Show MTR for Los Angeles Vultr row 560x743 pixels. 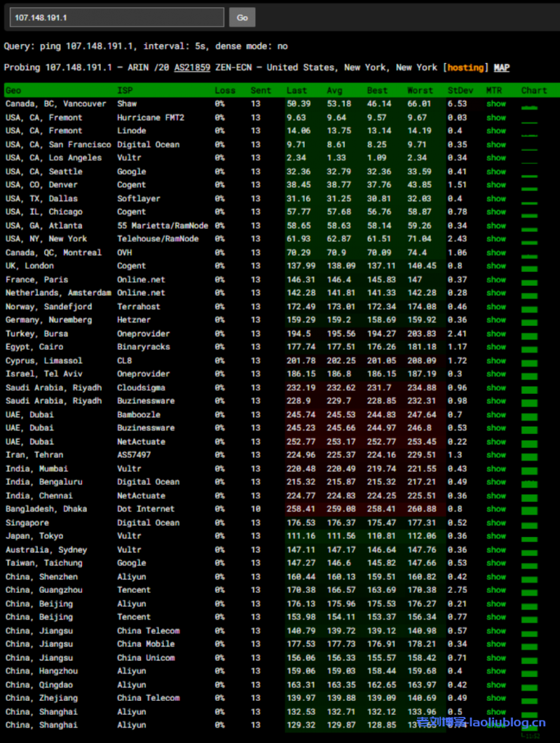pos(496,157)
